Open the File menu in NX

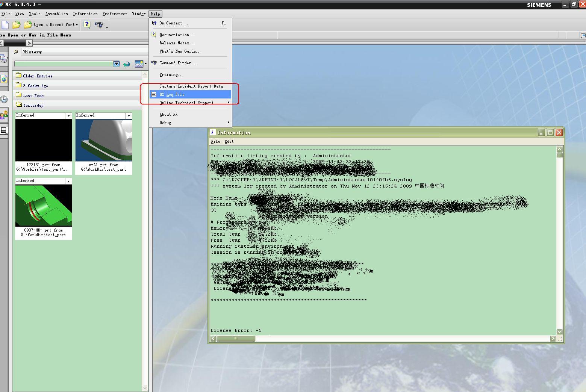click(x=6, y=14)
